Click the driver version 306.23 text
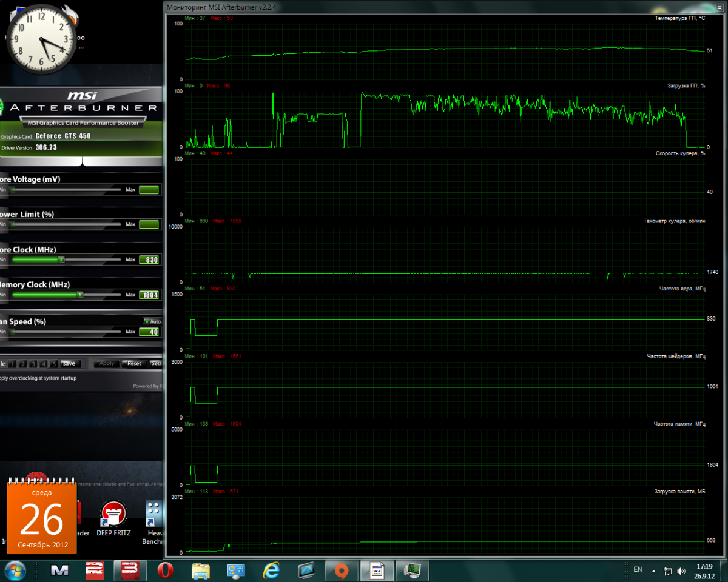 pos(46,147)
